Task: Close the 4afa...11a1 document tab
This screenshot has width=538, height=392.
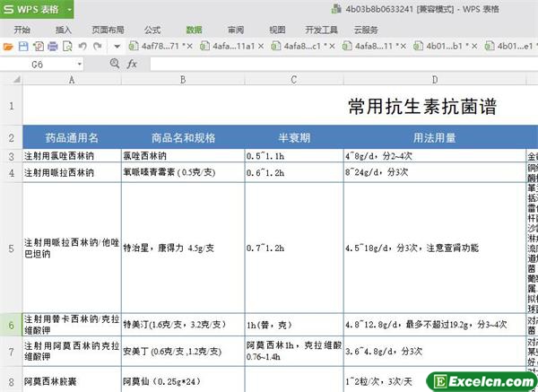Action: 261,46
